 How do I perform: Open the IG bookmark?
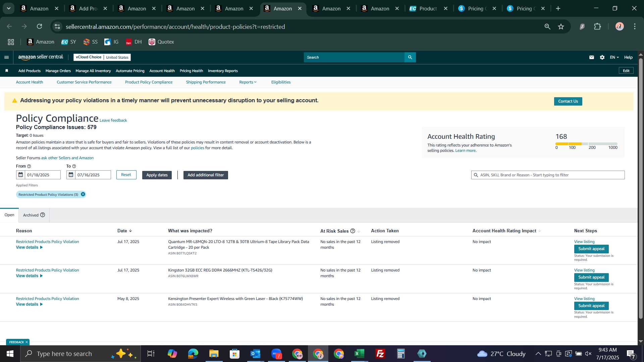pos(111,42)
